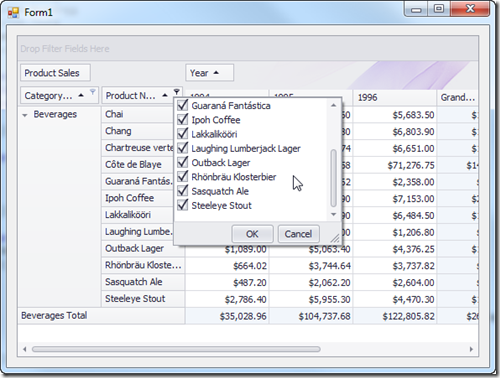Click the $664.02 cell
The height and width of the screenshot is (378, 500).
[x=227, y=266]
